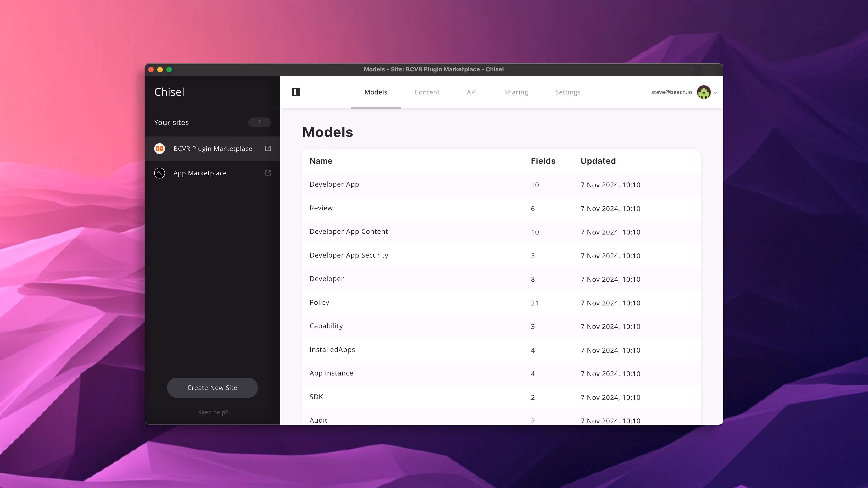This screenshot has height=488, width=868.
Task: Expand the account dropdown chevron
Action: [x=715, y=93]
